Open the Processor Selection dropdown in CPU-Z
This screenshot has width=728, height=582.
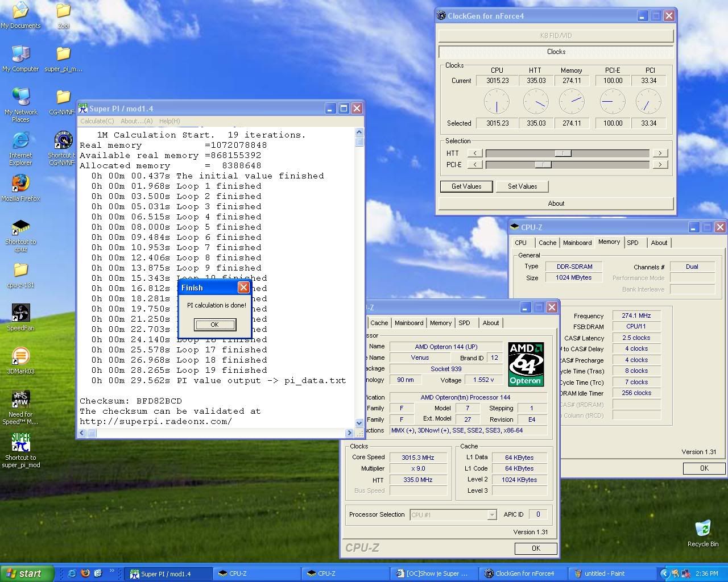(x=491, y=515)
